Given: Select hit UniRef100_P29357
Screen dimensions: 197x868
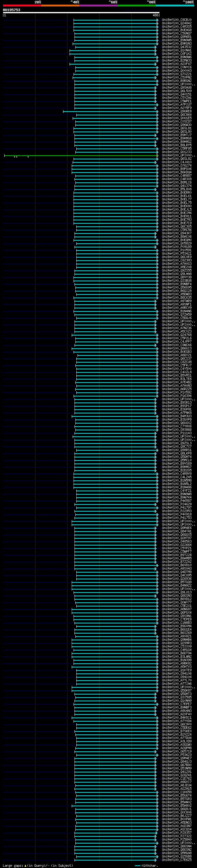Looking at the screenshot, I should pyautogui.click(x=177, y=833).
